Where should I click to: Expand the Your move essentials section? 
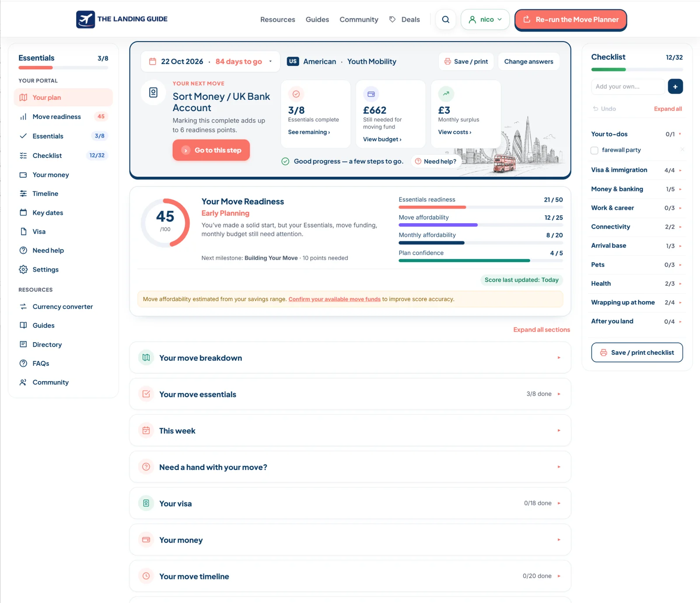pyautogui.click(x=350, y=394)
